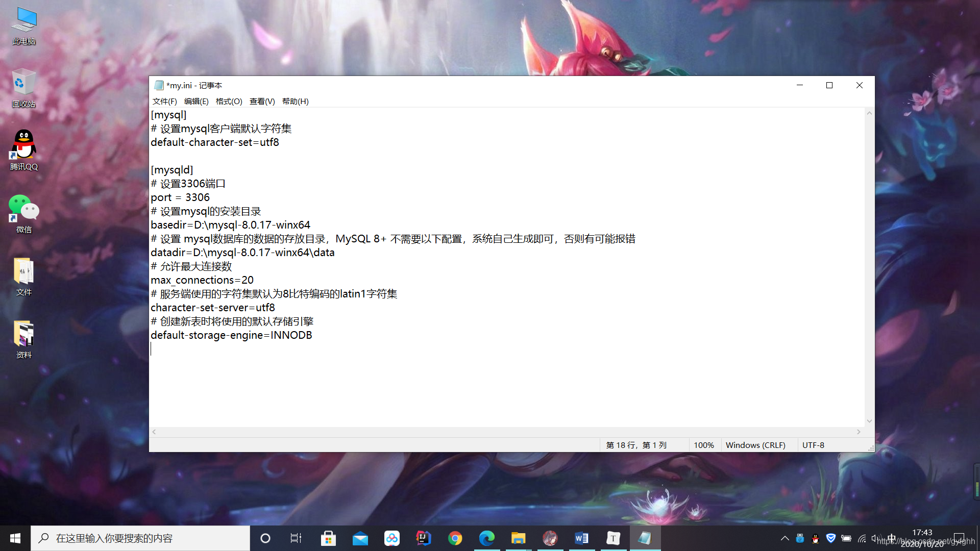Image resolution: width=980 pixels, height=551 pixels.
Task: Click the [mysql] section line
Action: (169, 115)
